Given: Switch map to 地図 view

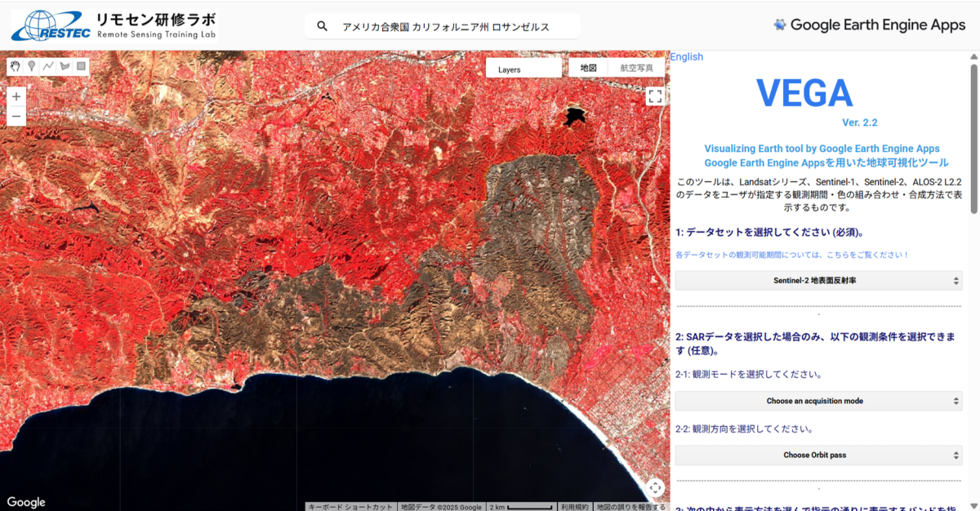Looking at the screenshot, I should 589,69.
